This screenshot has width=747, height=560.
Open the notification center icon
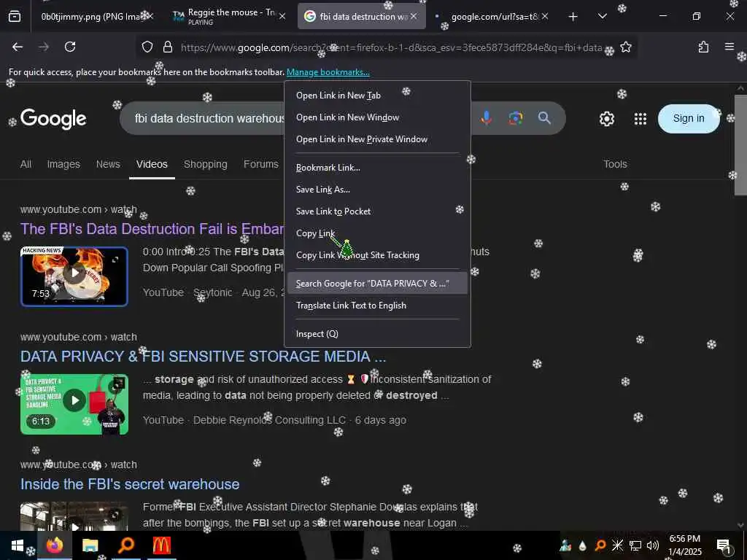point(724,545)
